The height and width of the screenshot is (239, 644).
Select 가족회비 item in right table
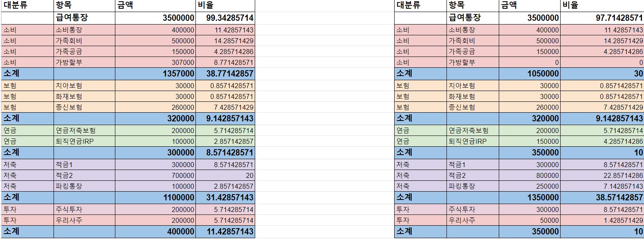(x=473, y=41)
